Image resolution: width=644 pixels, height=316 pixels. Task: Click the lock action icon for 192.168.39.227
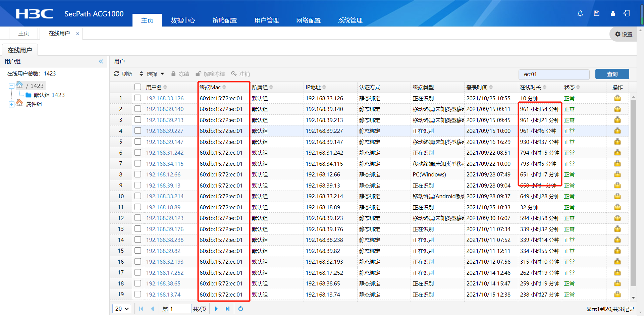pos(618,131)
